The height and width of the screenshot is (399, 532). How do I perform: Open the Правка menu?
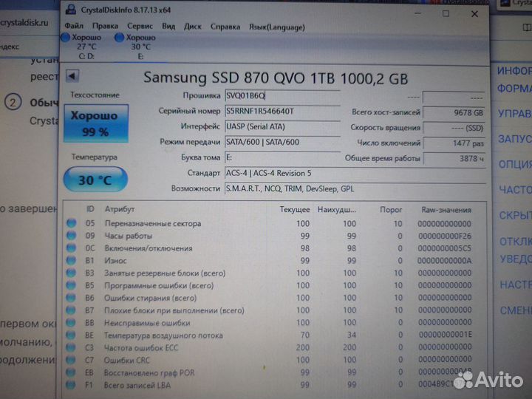point(105,26)
